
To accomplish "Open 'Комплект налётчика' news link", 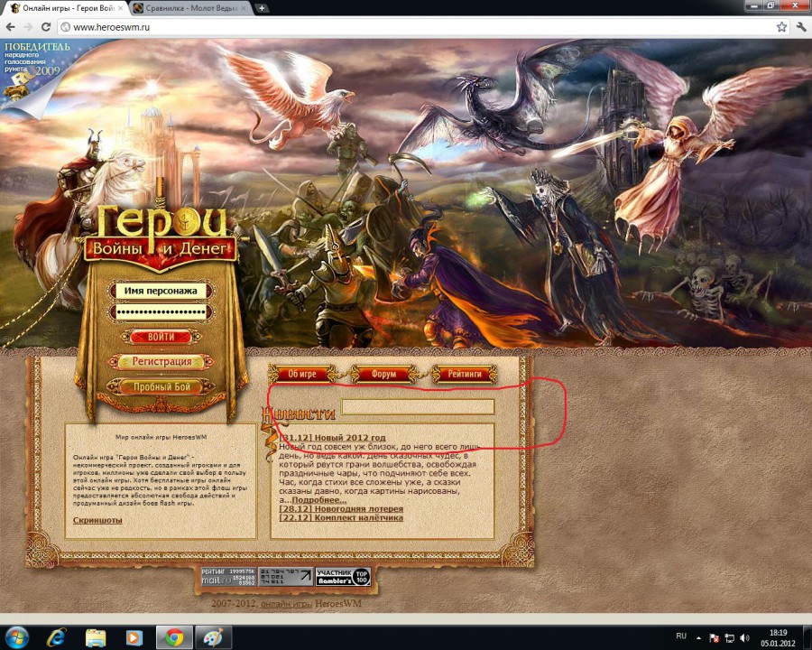I will [341, 517].
